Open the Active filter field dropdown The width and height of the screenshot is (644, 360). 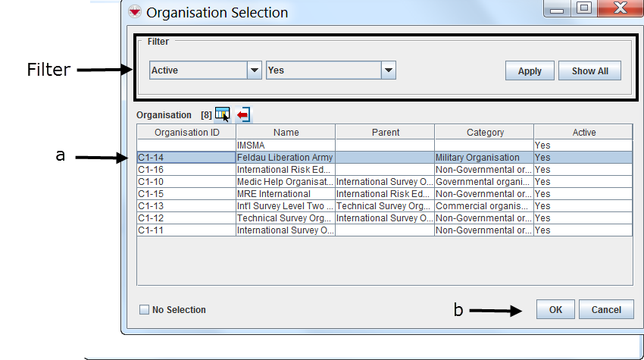click(255, 70)
